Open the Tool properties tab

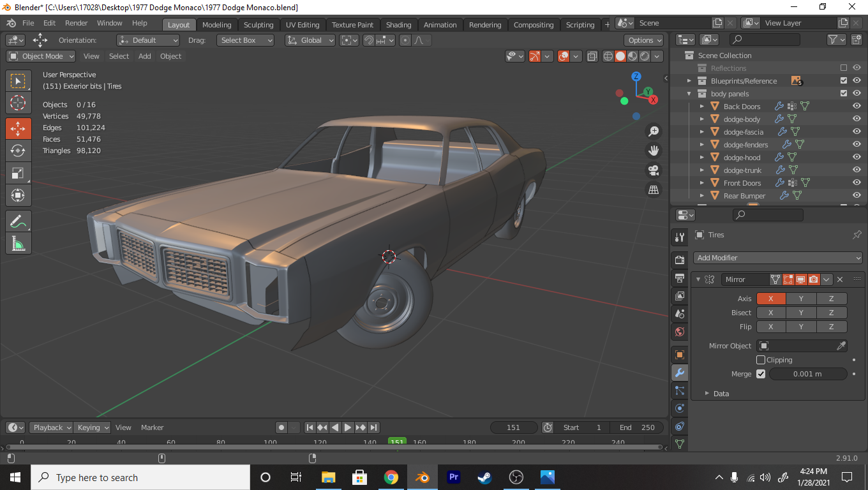(x=679, y=238)
